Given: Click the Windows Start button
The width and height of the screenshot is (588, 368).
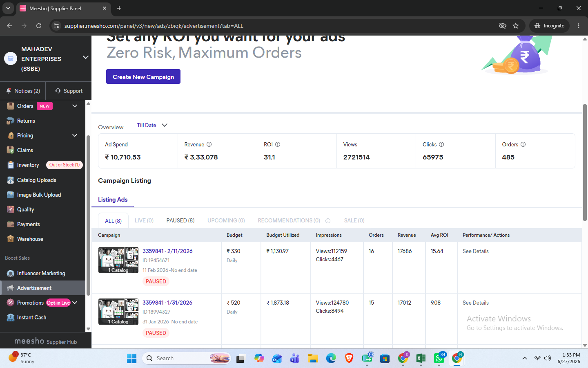Looking at the screenshot, I should (132, 359).
